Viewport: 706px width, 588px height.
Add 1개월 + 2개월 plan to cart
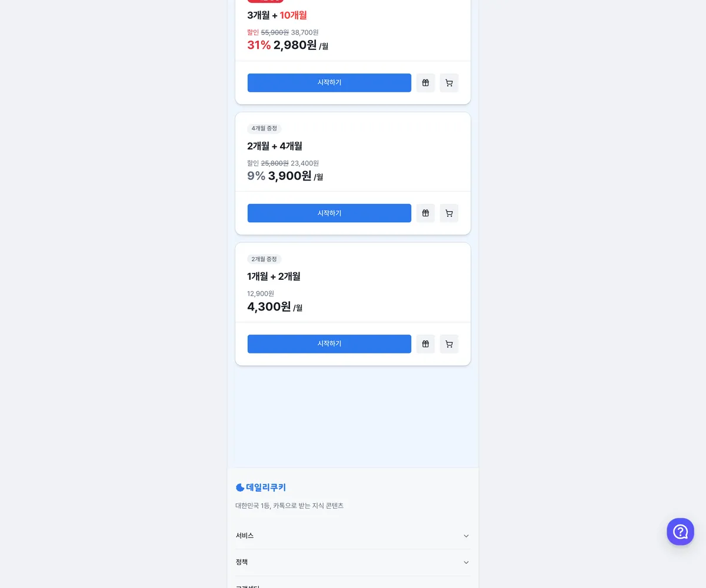[449, 344]
